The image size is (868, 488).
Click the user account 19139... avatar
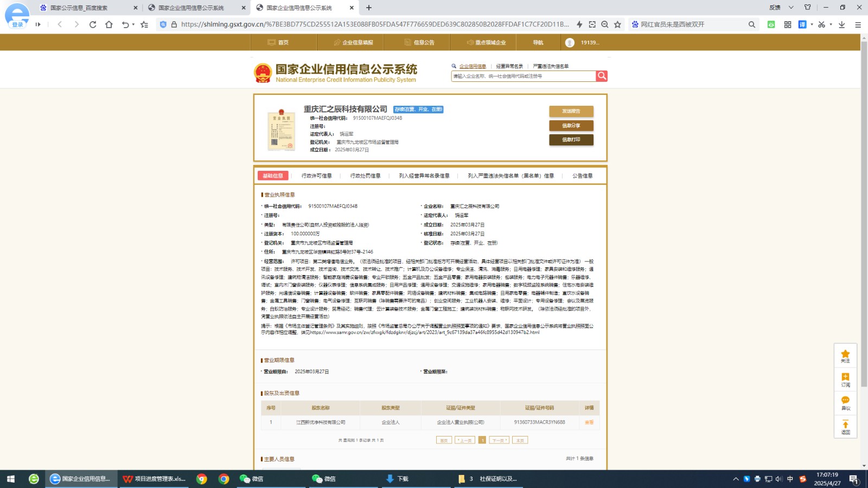[x=570, y=42]
